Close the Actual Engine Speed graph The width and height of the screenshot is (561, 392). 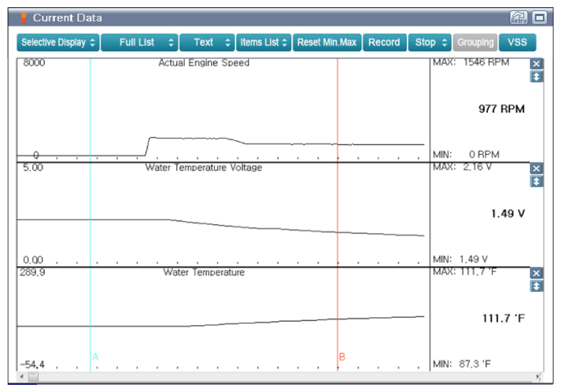coord(536,64)
